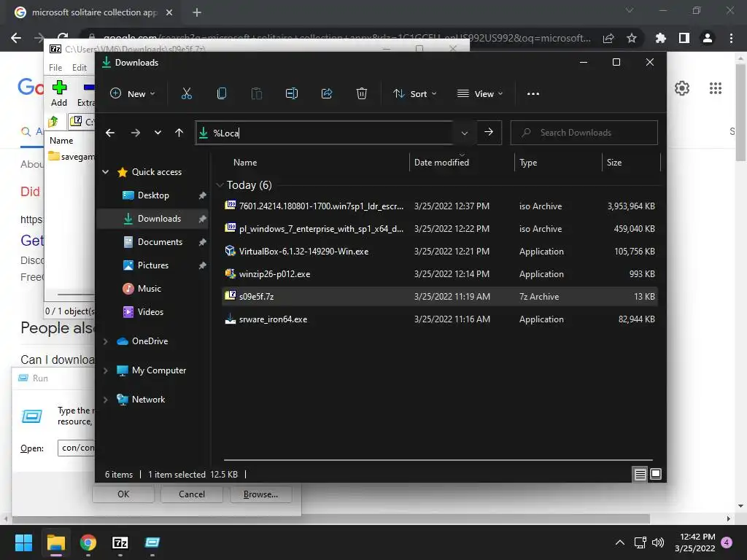Select winzip26-p012.exe file
Screen dimensions: 747x560
pos(440,274)
